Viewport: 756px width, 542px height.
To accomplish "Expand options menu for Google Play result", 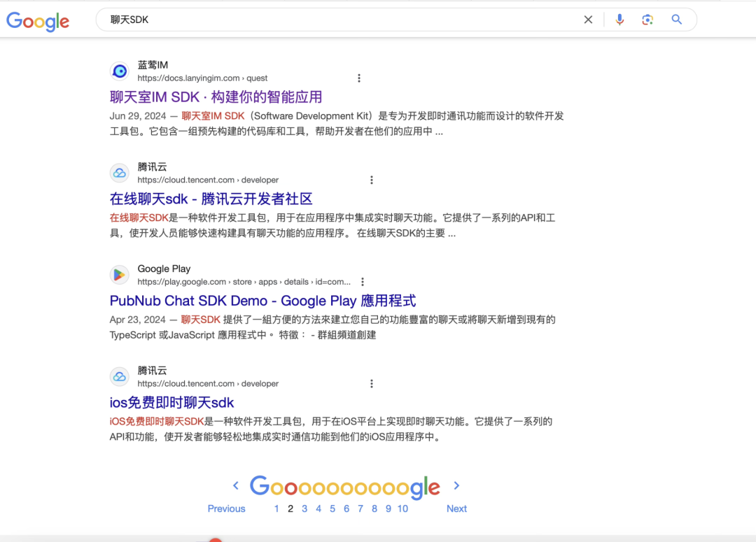I will tap(363, 282).
